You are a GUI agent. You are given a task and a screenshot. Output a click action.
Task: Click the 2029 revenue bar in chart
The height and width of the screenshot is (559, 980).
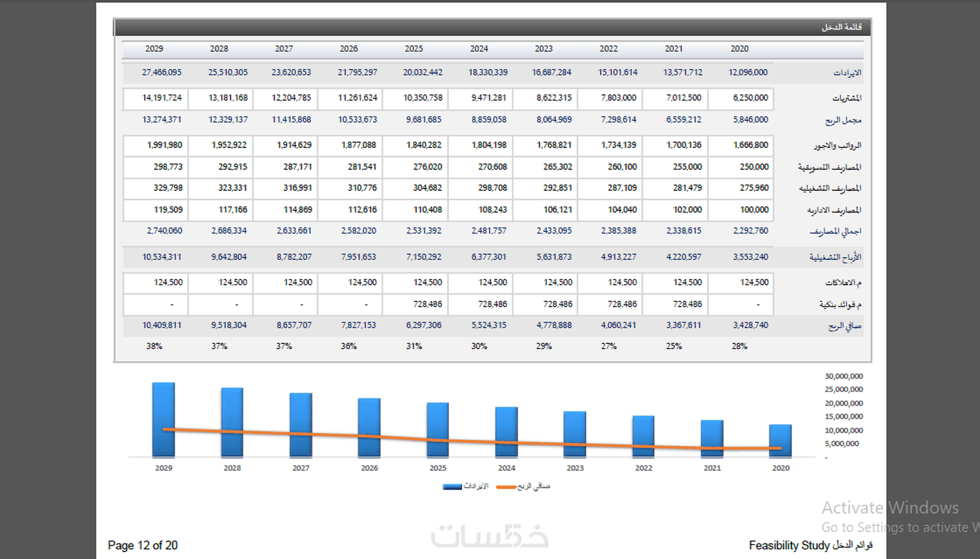164,420
